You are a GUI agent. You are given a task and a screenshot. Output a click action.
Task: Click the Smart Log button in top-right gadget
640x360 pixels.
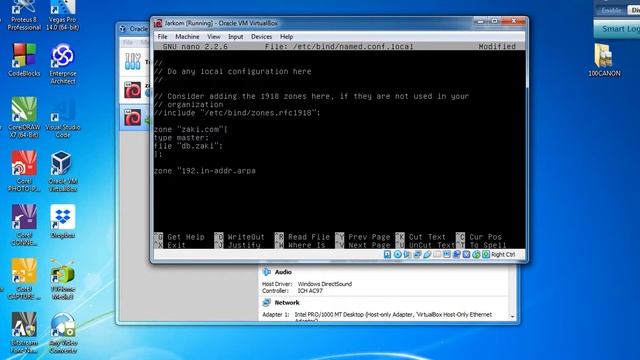[x=617, y=29]
